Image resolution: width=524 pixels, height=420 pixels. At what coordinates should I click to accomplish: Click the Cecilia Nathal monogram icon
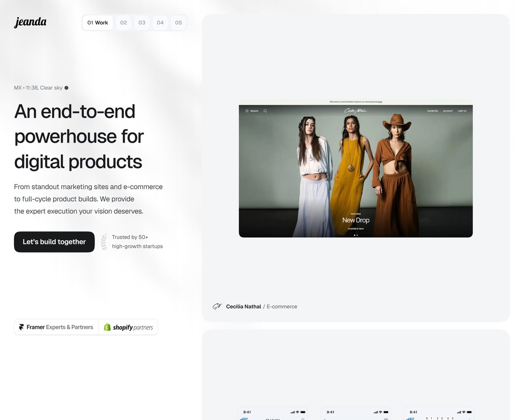217,306
